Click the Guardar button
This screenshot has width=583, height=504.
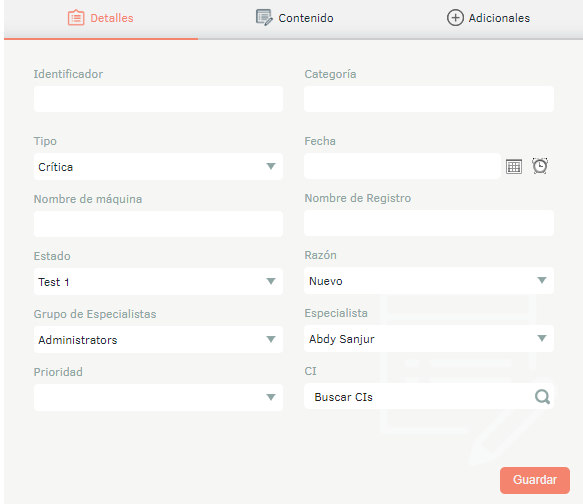[x=535, y=480]
